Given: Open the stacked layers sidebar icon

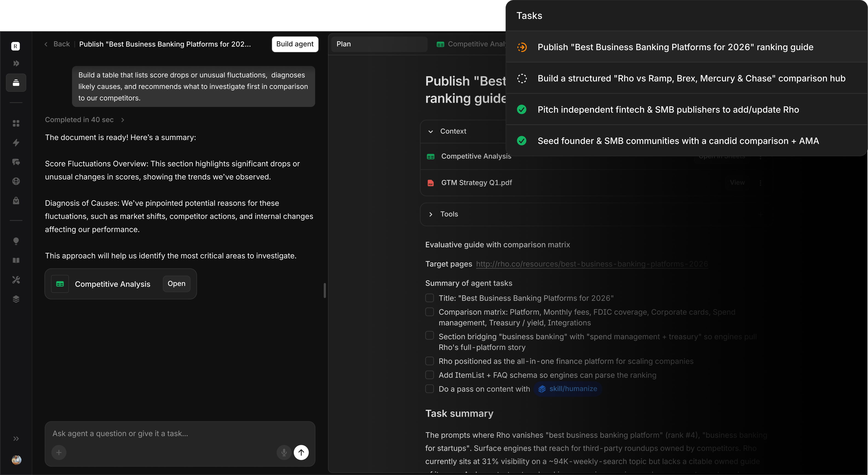Looking at the screenshot, I should pos(16,299).
